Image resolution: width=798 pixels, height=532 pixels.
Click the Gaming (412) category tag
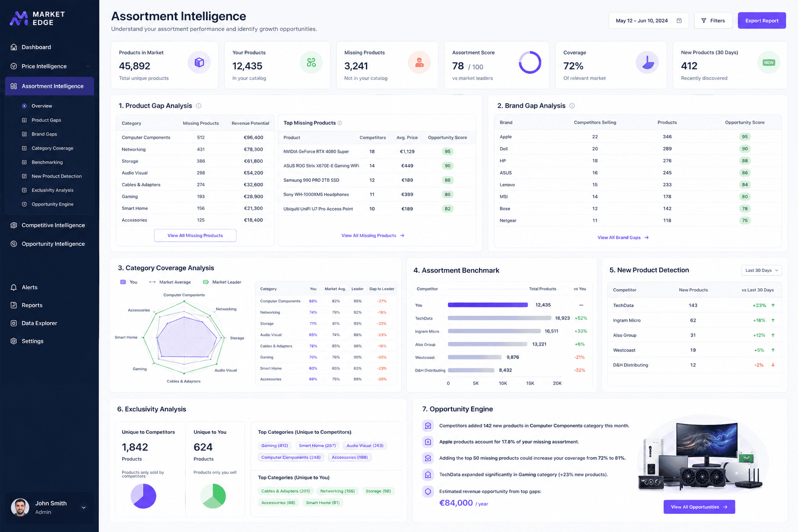274,446
